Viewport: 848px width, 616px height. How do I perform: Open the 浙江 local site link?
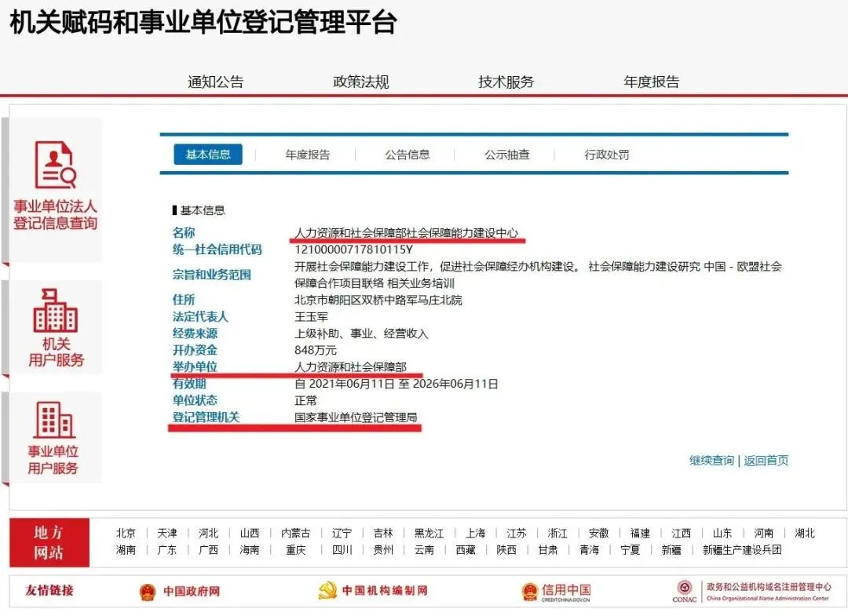pyautogui.click(x=557, y=534)
